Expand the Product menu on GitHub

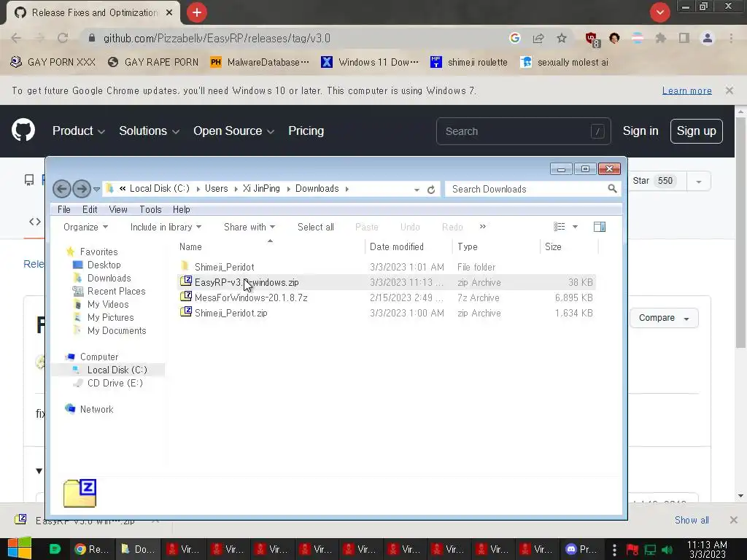click(79, 131)
